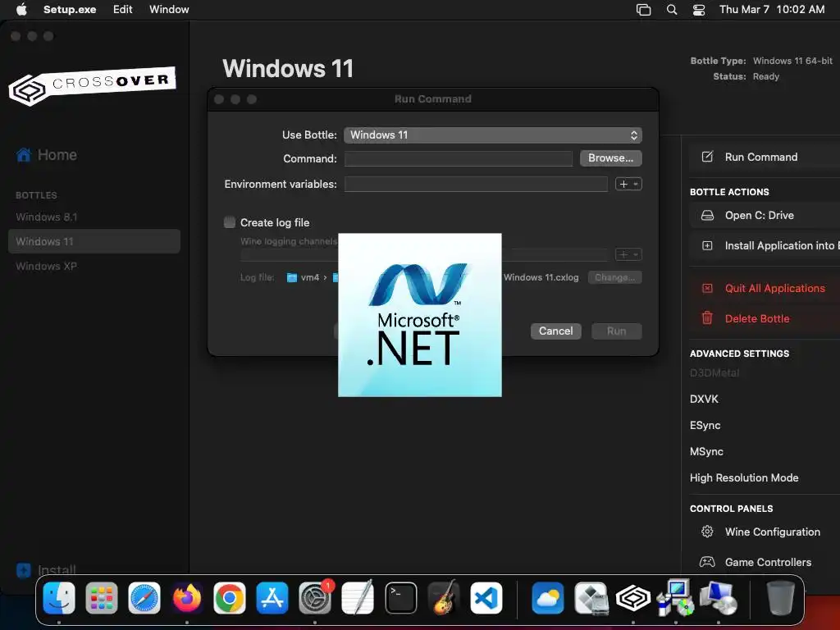Click Browse... to choose a command

click(610, 158)
